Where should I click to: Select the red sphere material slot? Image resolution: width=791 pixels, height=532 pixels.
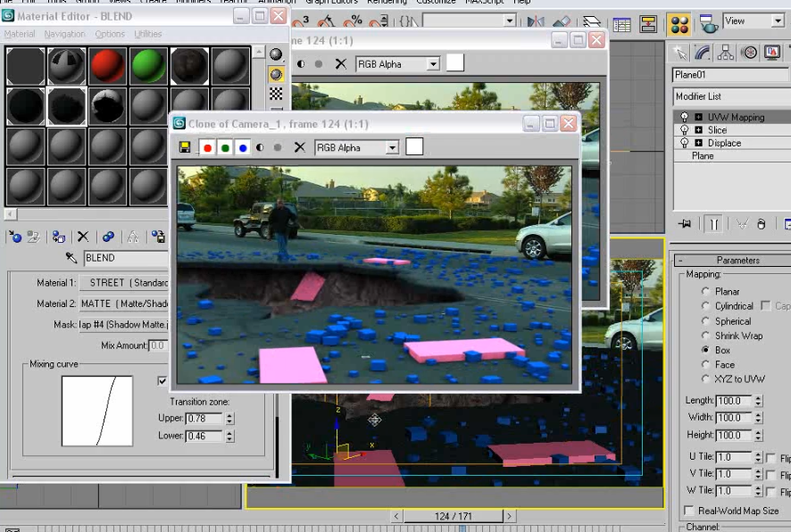click(107, 65)
